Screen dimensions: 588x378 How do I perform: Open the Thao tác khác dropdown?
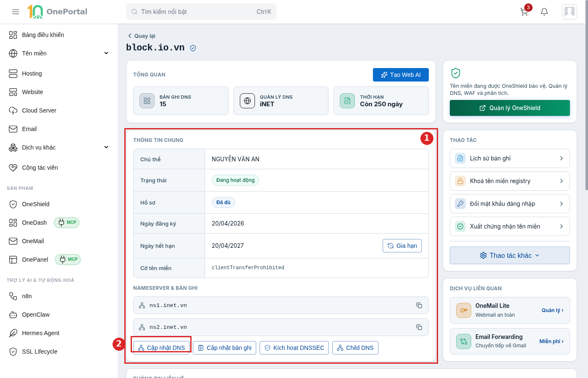tap(510, 255)
